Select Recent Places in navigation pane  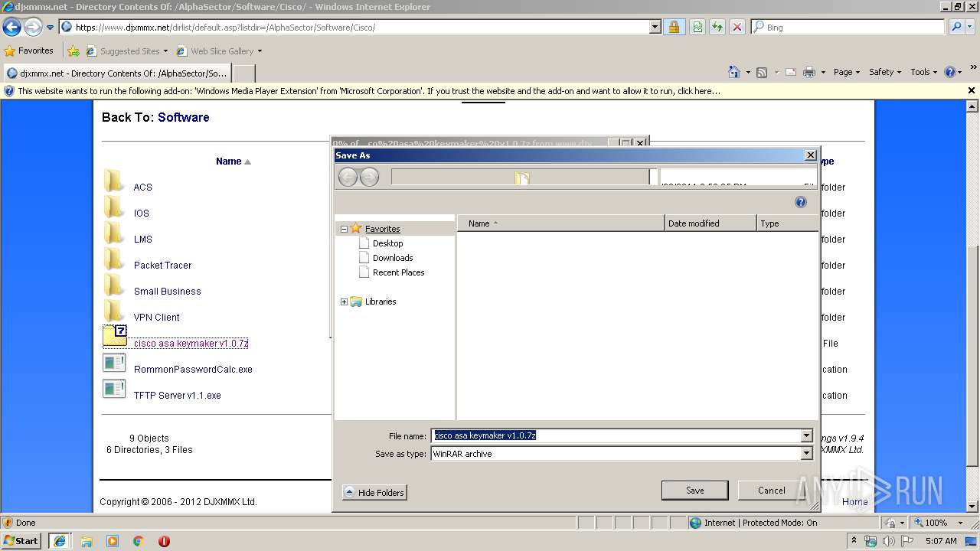click(398, 272)
